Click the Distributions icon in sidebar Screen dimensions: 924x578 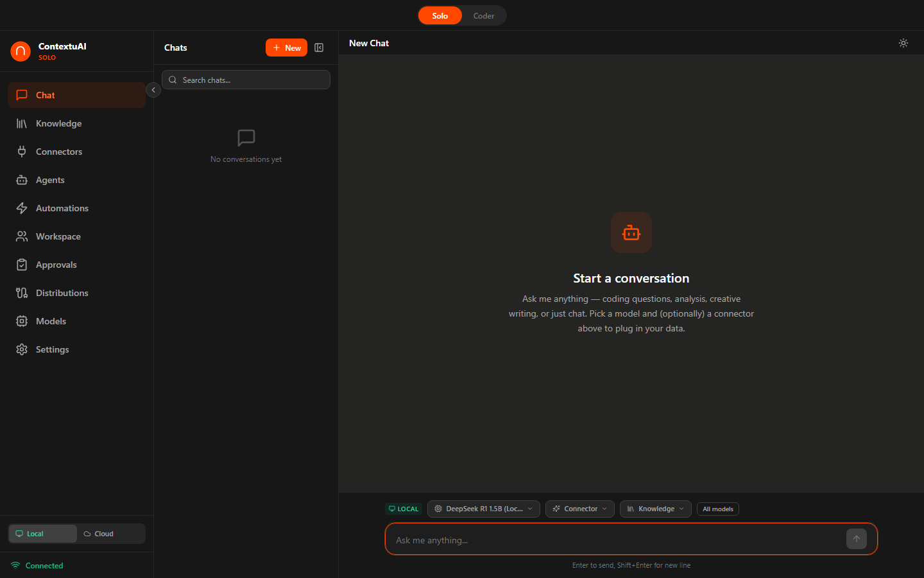click(22, 293)
